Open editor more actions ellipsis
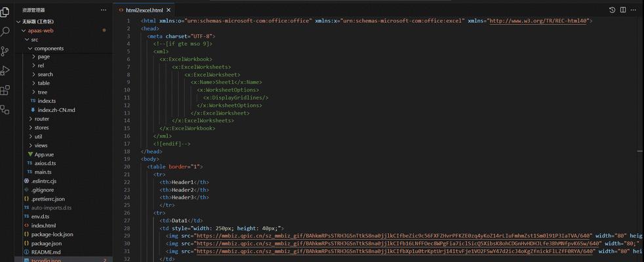This screenshot has height=262, width=644. tap(634, 10)
